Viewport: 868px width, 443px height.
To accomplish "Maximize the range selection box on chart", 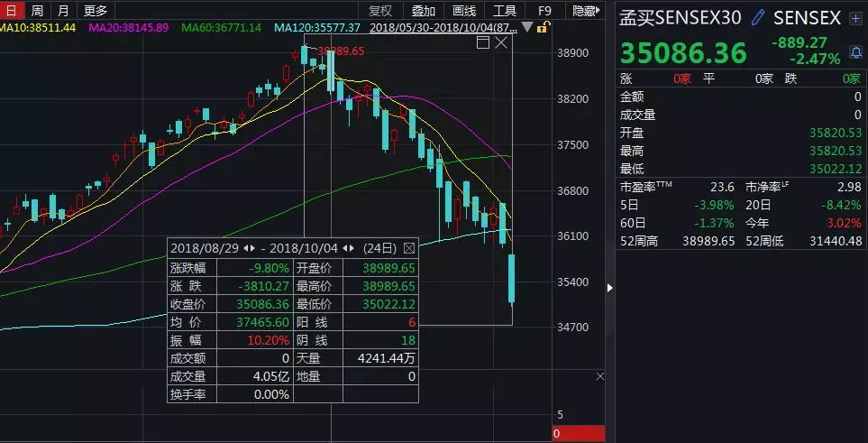I will point(483,42).
